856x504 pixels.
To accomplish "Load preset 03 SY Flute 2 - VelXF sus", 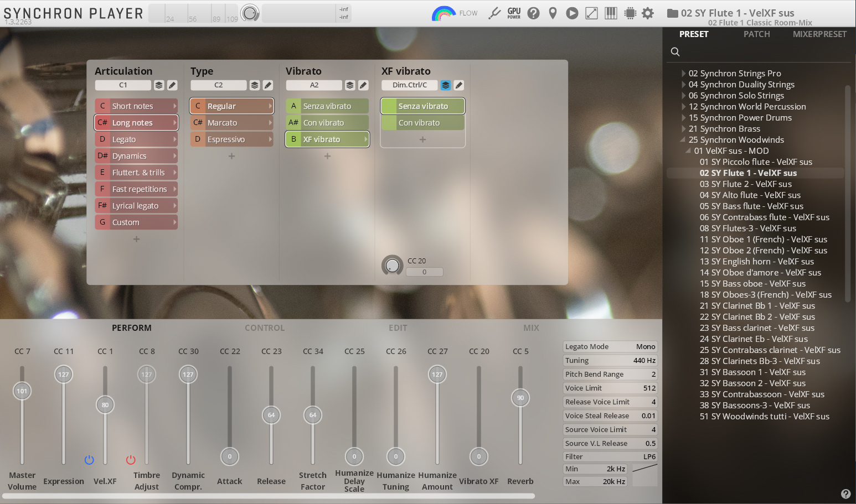I will click(x=745, y=184).
